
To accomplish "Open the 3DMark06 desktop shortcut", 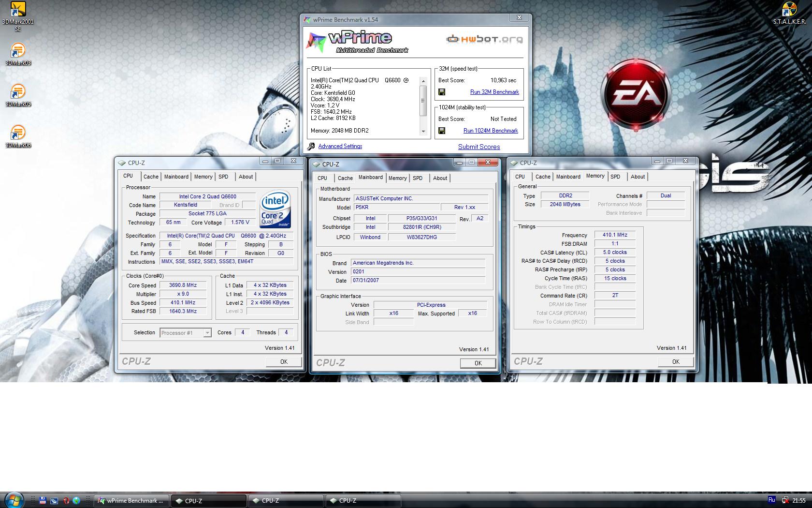I will [17, 136].
